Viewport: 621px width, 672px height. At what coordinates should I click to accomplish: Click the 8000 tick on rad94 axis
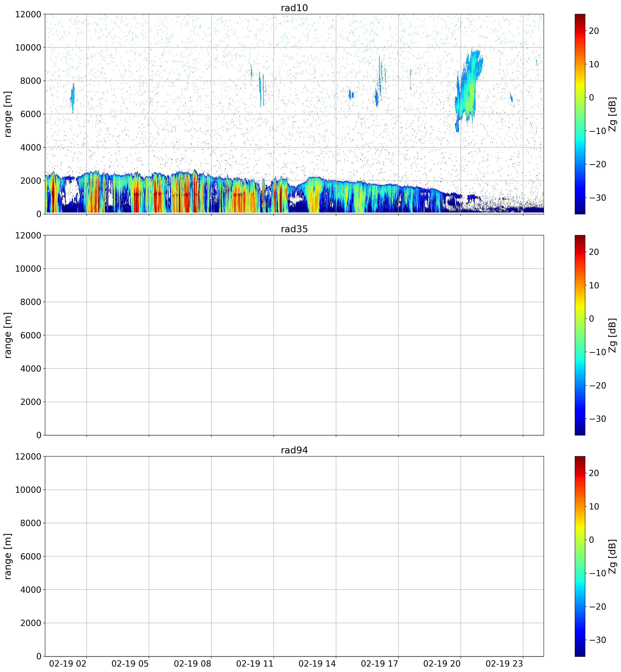pyautogui.click(x=31, y=523)
